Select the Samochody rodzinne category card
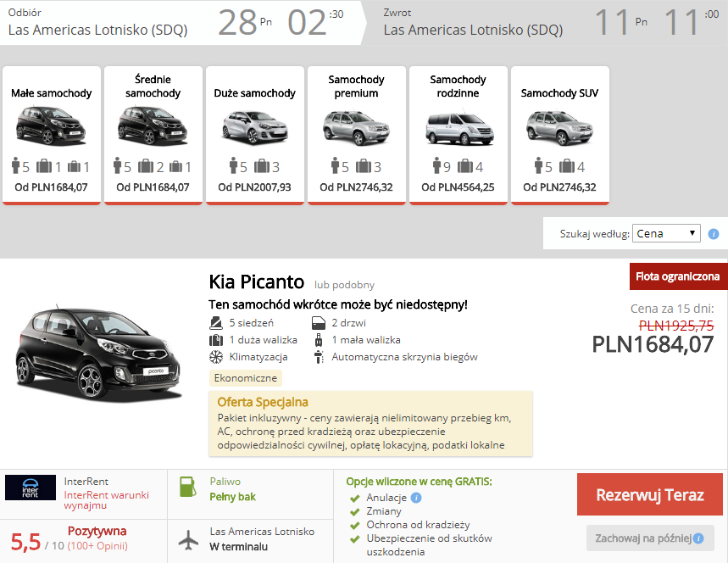Screen dimensions: 728x563 (x=458, y=135)
